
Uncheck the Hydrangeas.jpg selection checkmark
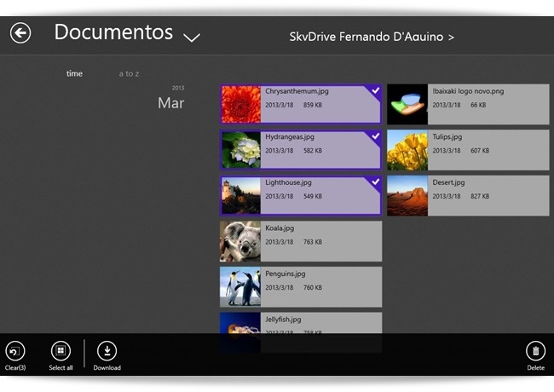[x=376, y=136]
